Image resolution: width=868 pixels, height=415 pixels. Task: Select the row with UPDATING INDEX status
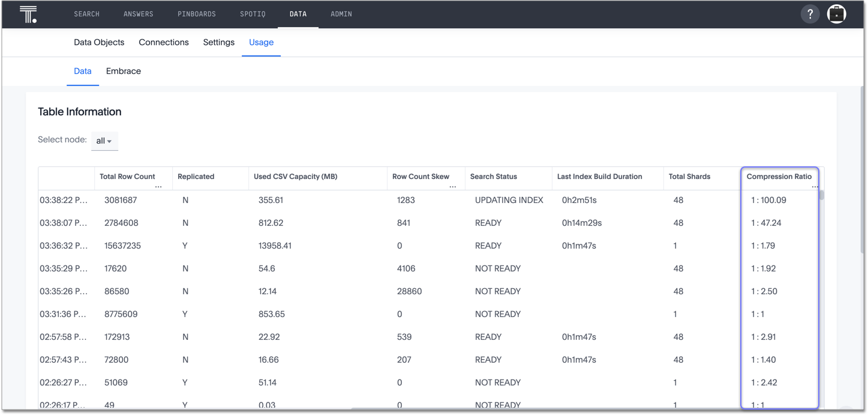pos(509,200)
